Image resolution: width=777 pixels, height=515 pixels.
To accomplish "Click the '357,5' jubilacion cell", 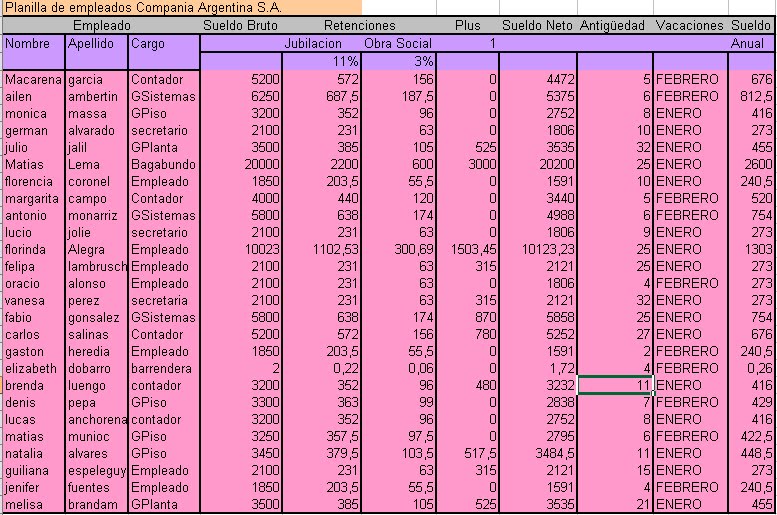I will (322, 436).
